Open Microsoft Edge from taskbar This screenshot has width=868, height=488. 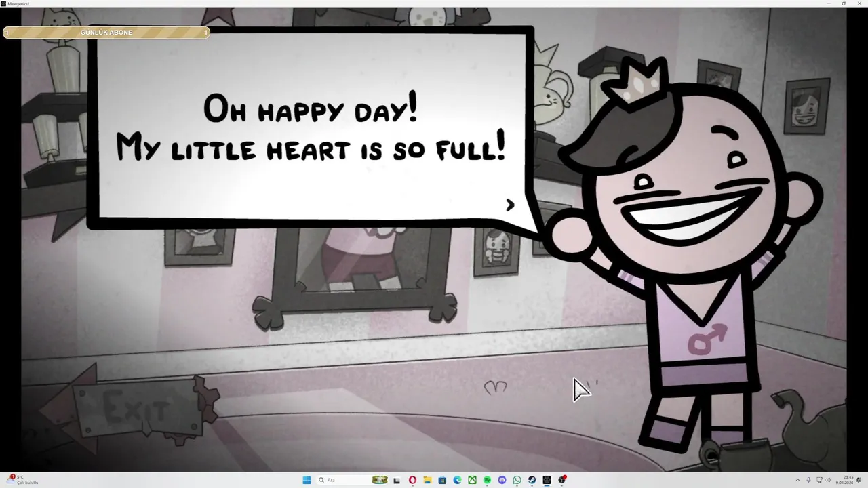pos(457,480)
